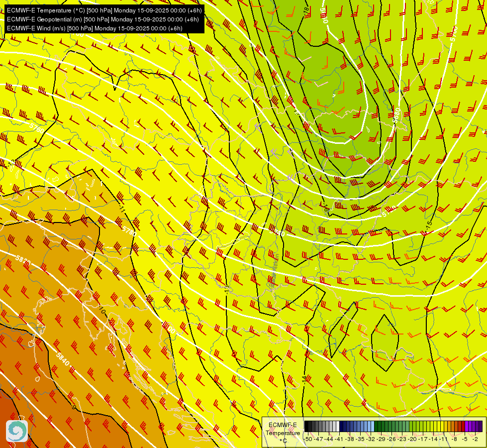Click the 5760 geopotential contour label
This screenshot has height=448, width=487.
[37, 128]
